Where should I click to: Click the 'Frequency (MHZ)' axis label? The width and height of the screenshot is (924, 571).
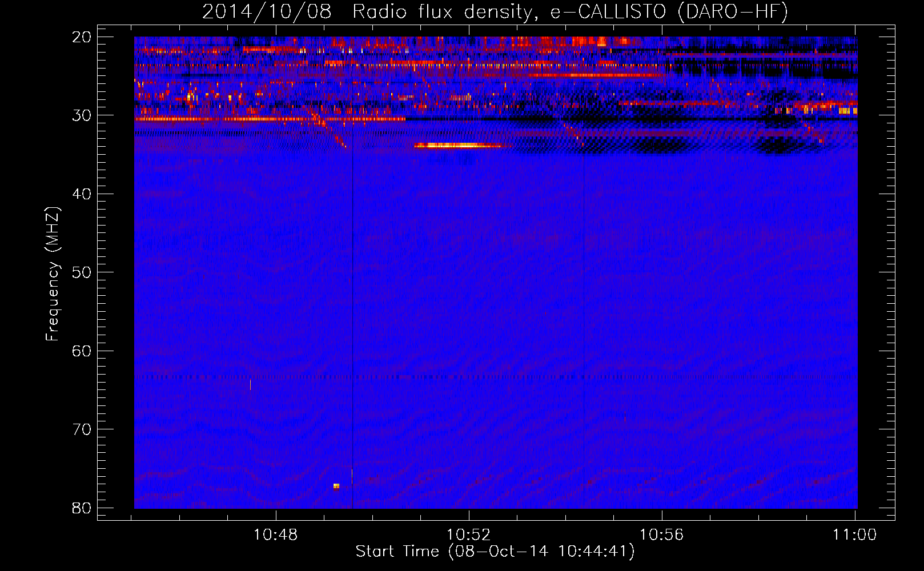pos(53,274)
